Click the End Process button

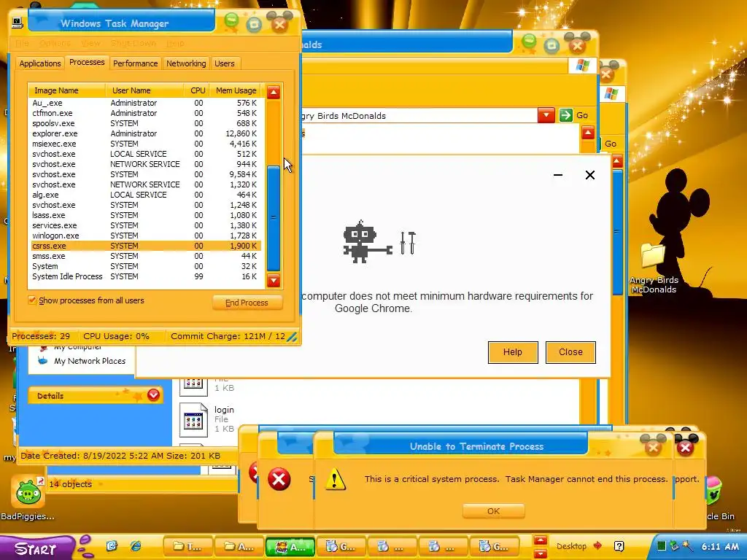tap(247, 303)
